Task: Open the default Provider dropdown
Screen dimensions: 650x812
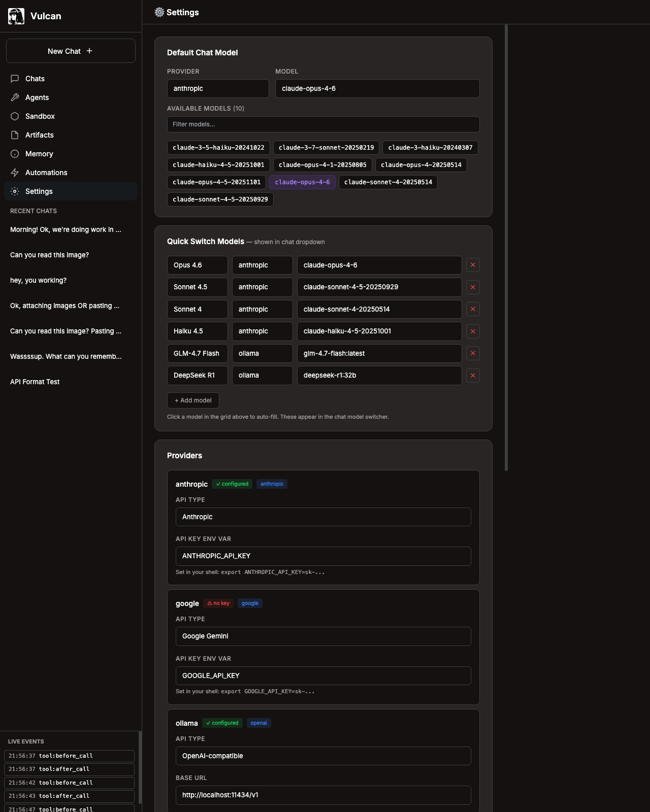Action: point(218,88)
